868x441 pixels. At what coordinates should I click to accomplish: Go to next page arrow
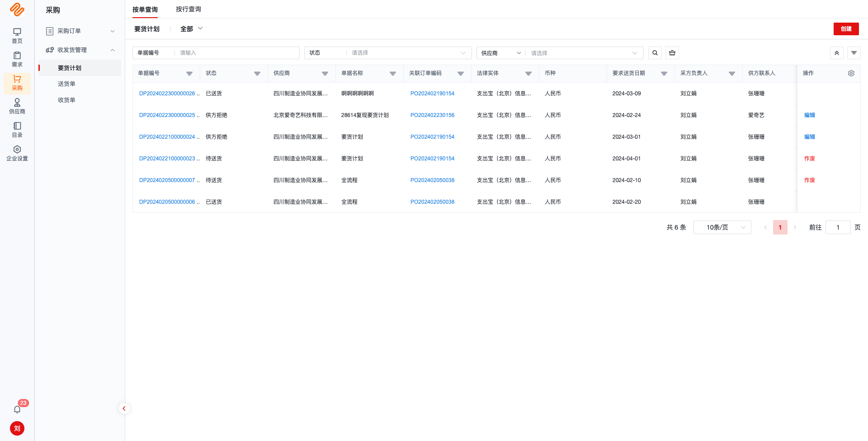795,227
